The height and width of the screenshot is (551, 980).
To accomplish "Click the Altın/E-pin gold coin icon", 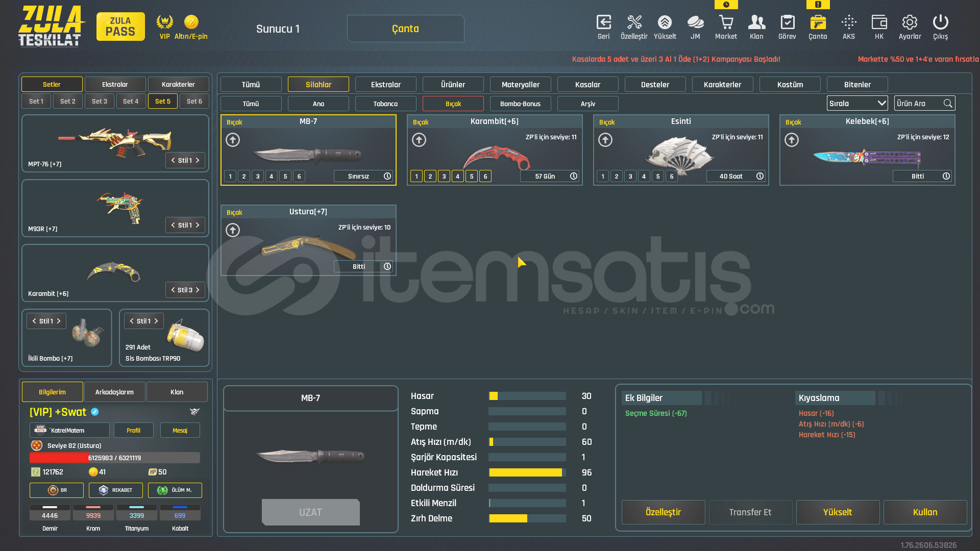I will [x=191, y=22].
